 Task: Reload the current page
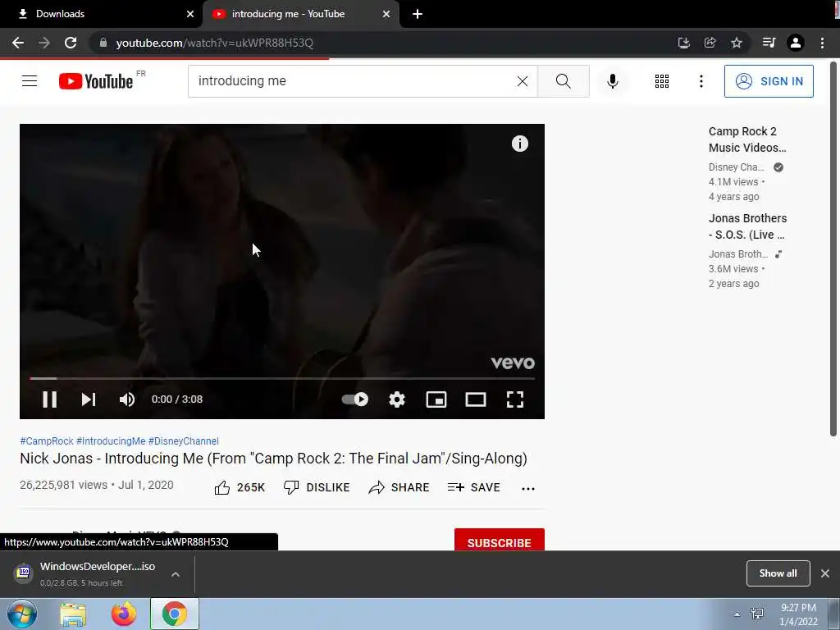click(x=71, y=43)
